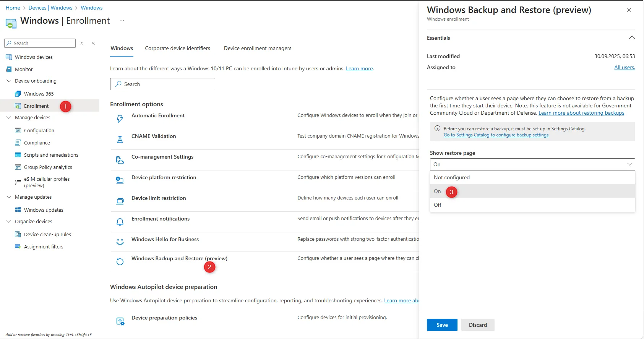
Task: Open the All users assignment link
Action: (x=624, y=68)
